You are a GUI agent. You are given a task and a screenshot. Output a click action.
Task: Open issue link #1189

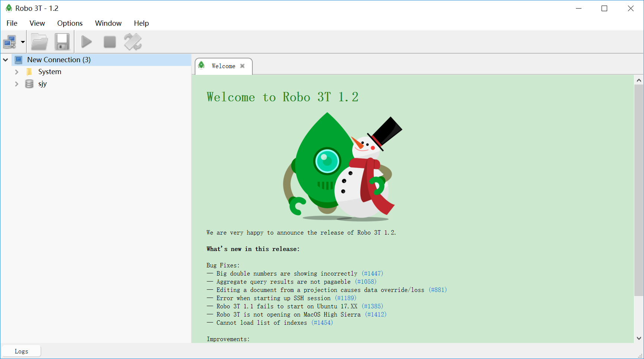[x=345, y=298]
